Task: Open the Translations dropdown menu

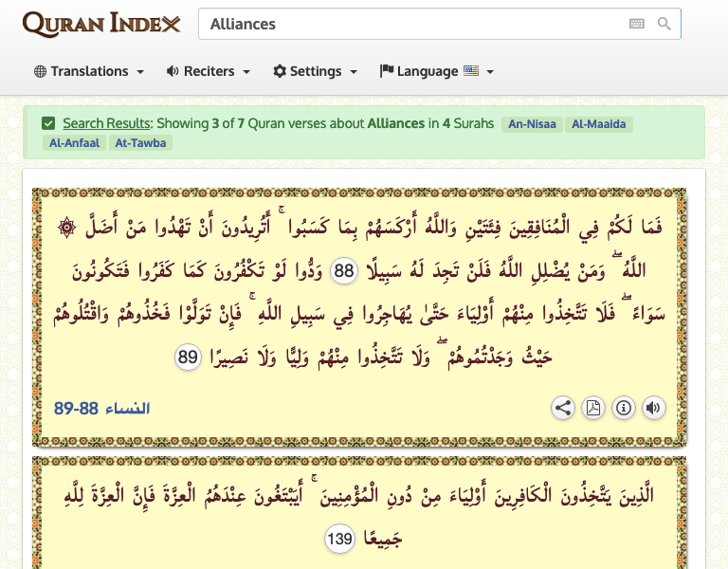Action: click(89, 71)
